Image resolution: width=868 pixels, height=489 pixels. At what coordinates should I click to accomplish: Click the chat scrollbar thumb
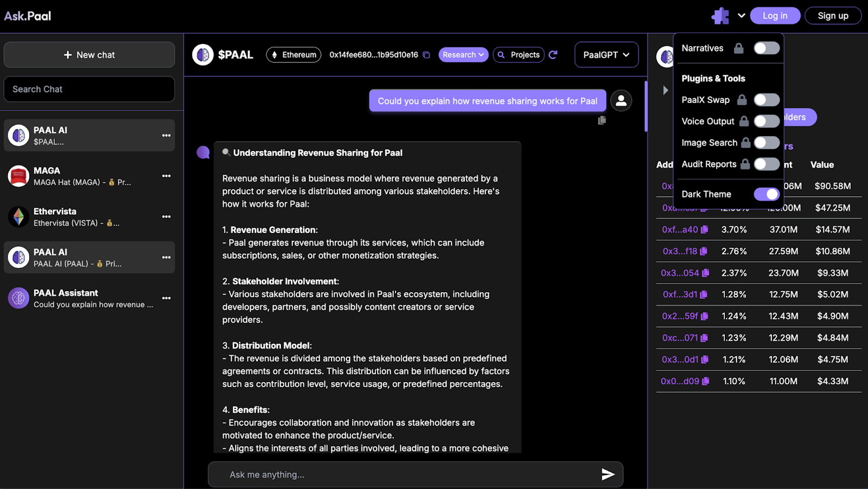[x=646, y=106]
